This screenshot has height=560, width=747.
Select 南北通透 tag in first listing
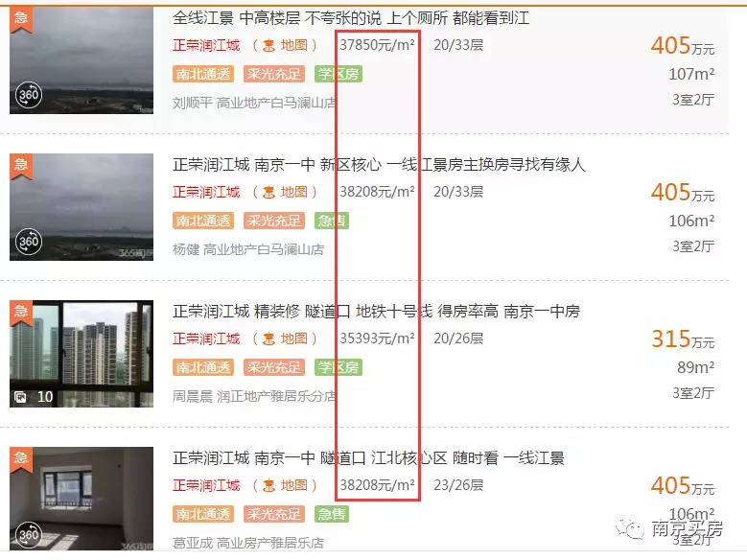click(x=203, y=74)
